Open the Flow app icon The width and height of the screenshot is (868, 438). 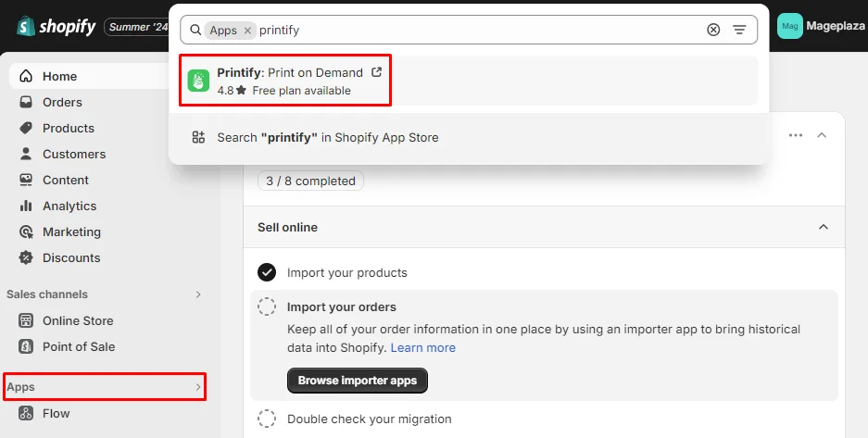click(26, 413)
